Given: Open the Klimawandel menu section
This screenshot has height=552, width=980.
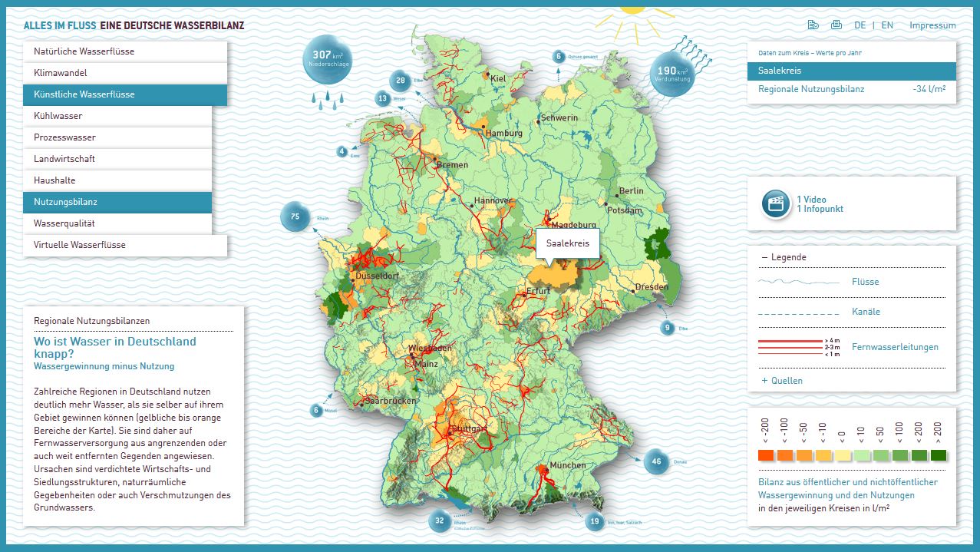Looking at the screenshot, I should pos(125,73).
